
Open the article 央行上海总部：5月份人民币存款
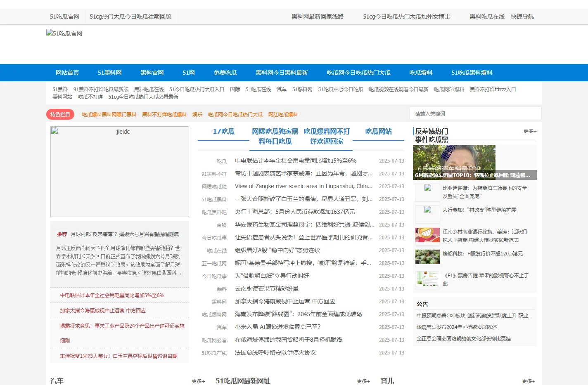(x=295, y=212)
